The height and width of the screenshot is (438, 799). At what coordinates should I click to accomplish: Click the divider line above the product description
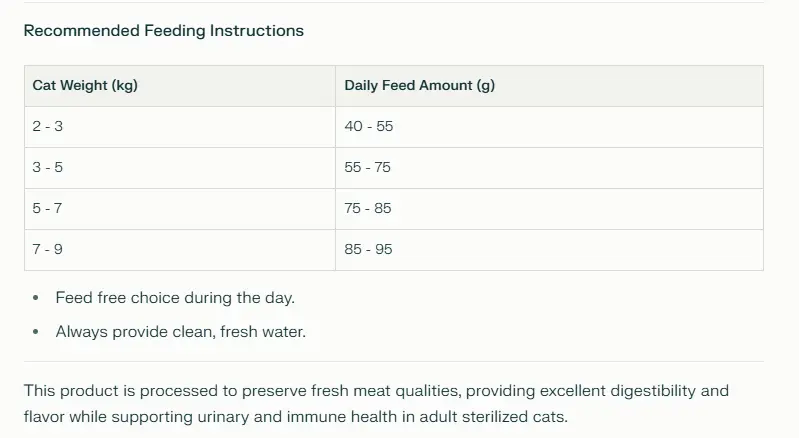pyautogui.click(x=393, y=362)
